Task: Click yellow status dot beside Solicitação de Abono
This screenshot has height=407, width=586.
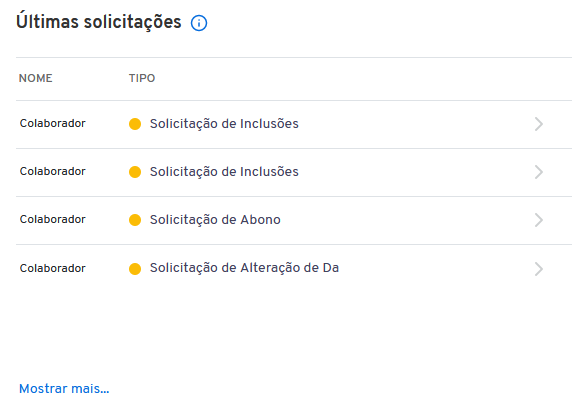Action: click(x=135, y=220)
